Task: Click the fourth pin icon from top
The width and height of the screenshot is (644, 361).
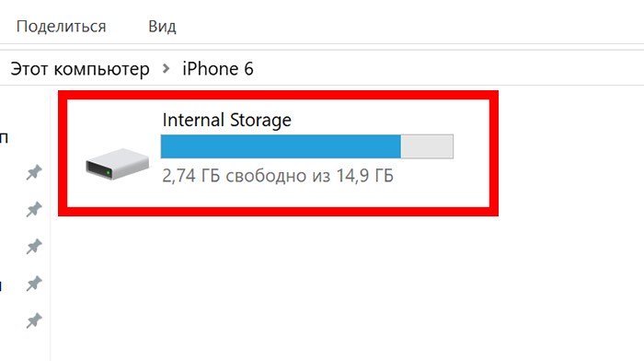Action: pos(34,284)
